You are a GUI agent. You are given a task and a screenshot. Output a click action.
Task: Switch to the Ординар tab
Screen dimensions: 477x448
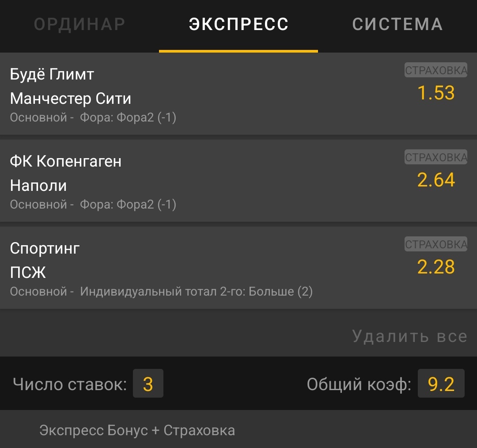tap(79, 24)
